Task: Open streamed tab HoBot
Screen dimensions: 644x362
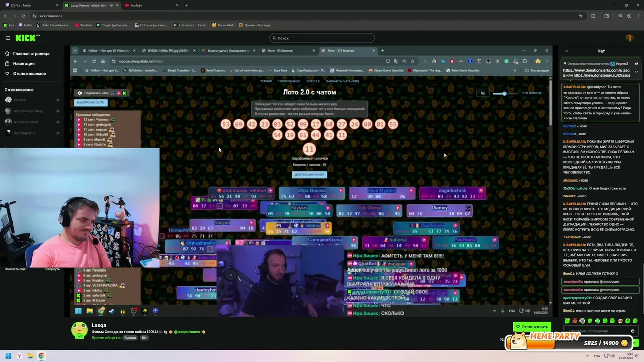Action: tap(109, 50)
